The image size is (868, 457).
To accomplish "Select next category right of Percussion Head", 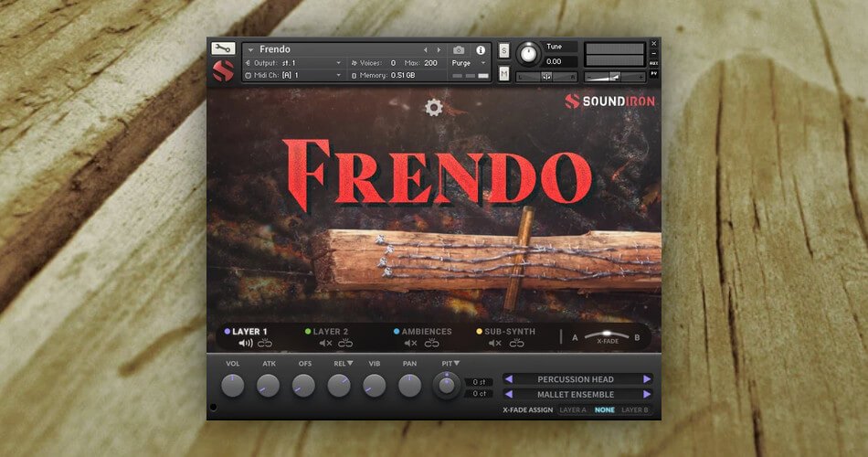I will point(647,379).
